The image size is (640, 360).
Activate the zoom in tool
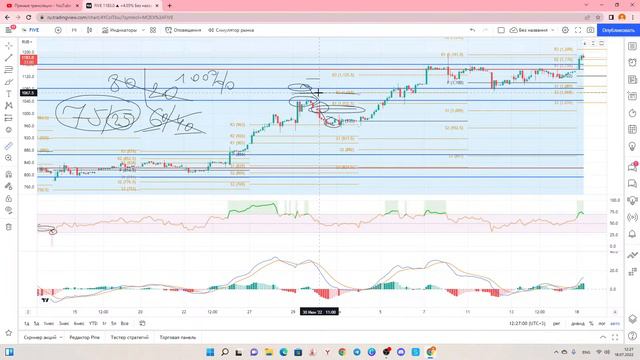coord(9,158)
